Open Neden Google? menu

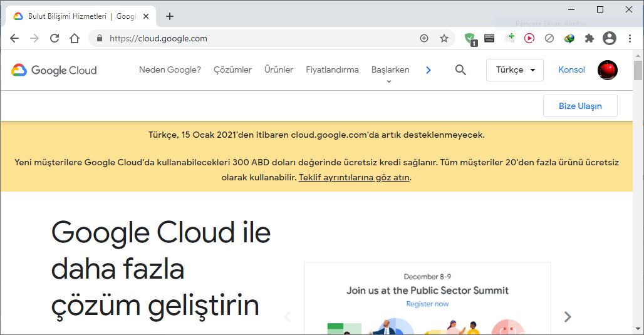[x=170, y=70]
